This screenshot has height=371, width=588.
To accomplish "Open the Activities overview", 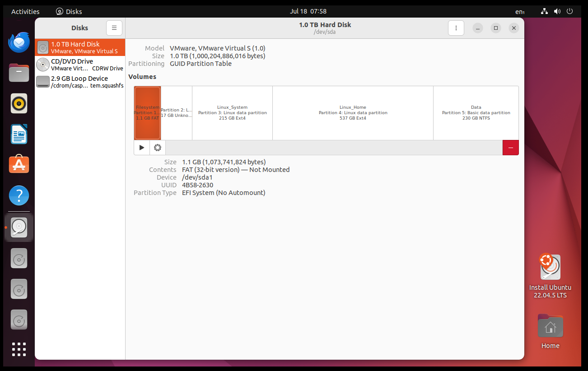I will pos(25,11).
